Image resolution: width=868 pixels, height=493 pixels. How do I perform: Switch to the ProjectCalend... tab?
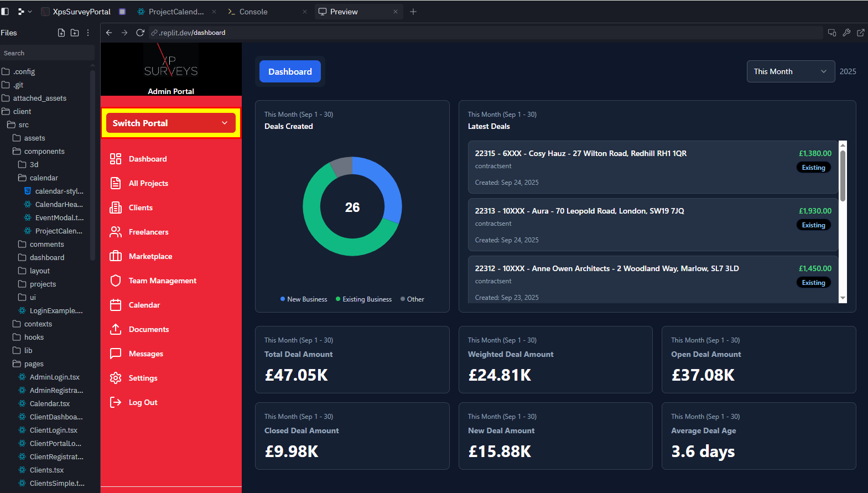click(176, 12)
